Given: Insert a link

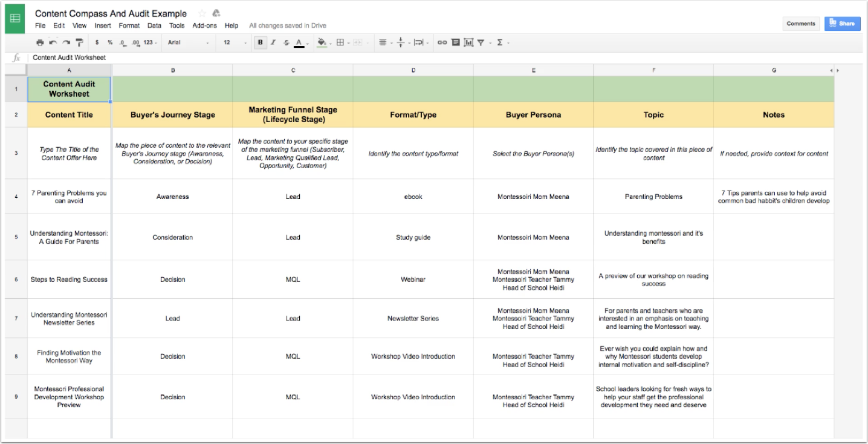Looking at the screenshot, I should click(x=442, y=42).
